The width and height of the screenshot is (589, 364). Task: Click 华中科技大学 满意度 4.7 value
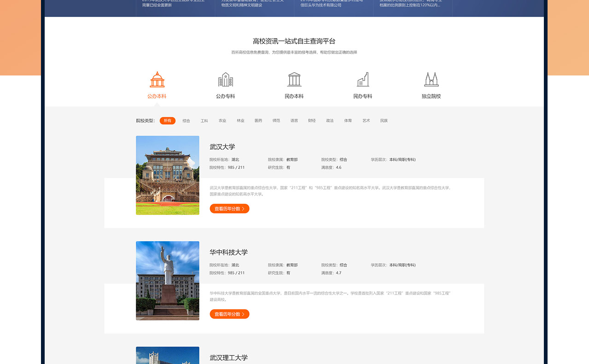point(338,273)
